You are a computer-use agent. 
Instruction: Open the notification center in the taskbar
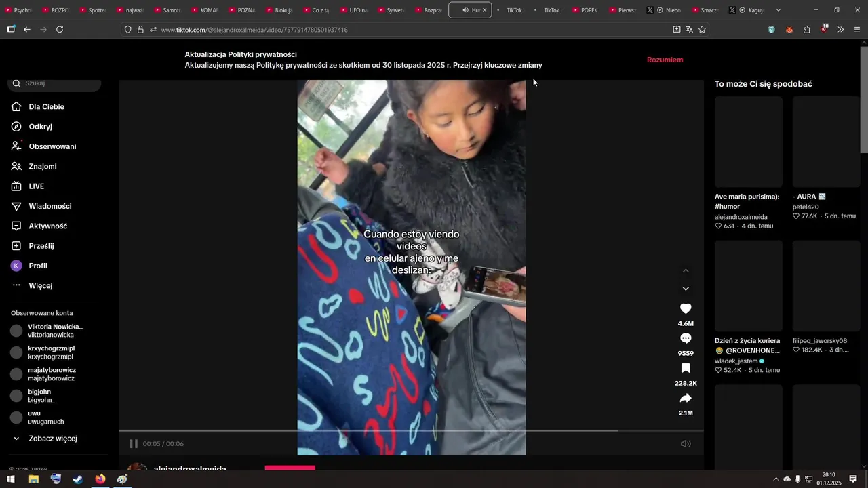[853, 479]
